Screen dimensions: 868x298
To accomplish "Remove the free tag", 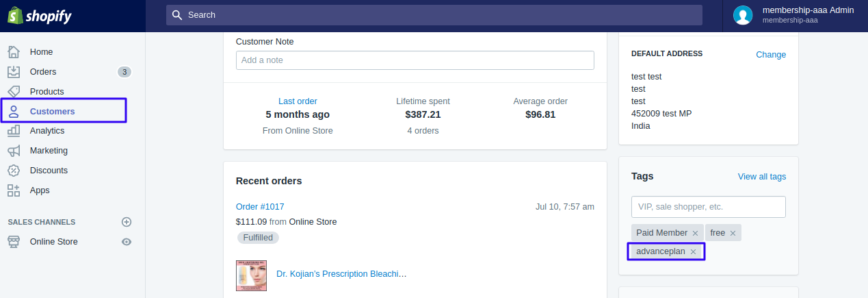I will [x=733, y=233].
